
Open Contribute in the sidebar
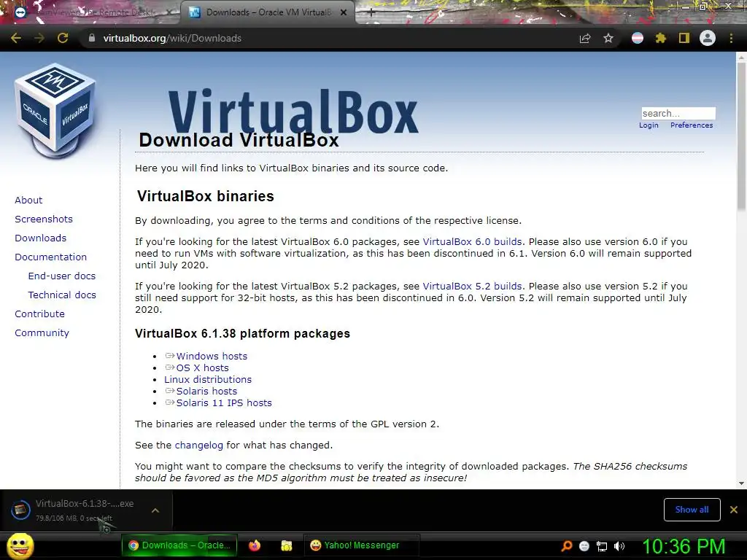click(39, 314)
